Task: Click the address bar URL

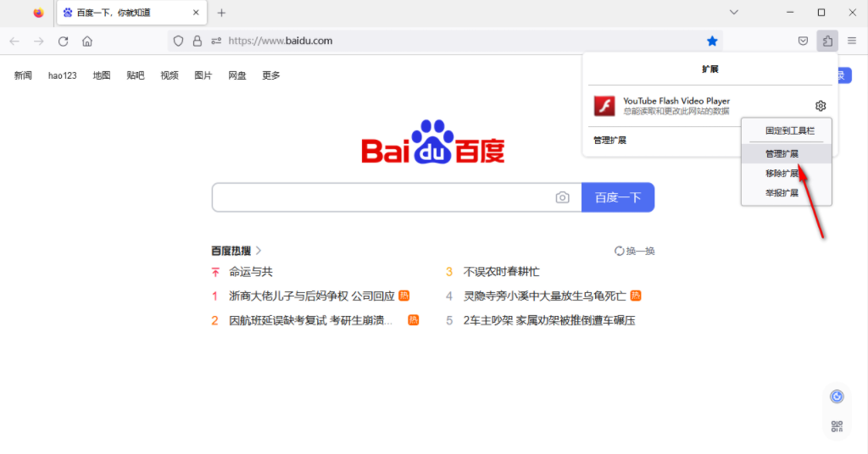Action: [280, 41]
